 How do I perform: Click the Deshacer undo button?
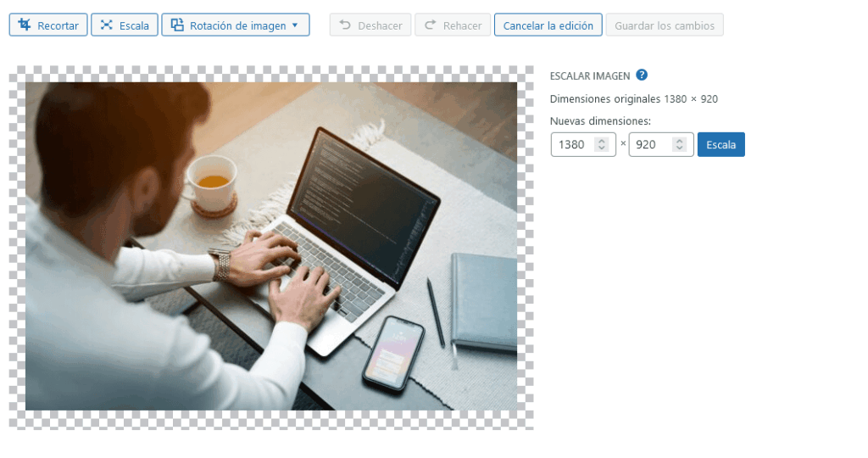coord(370,25)
